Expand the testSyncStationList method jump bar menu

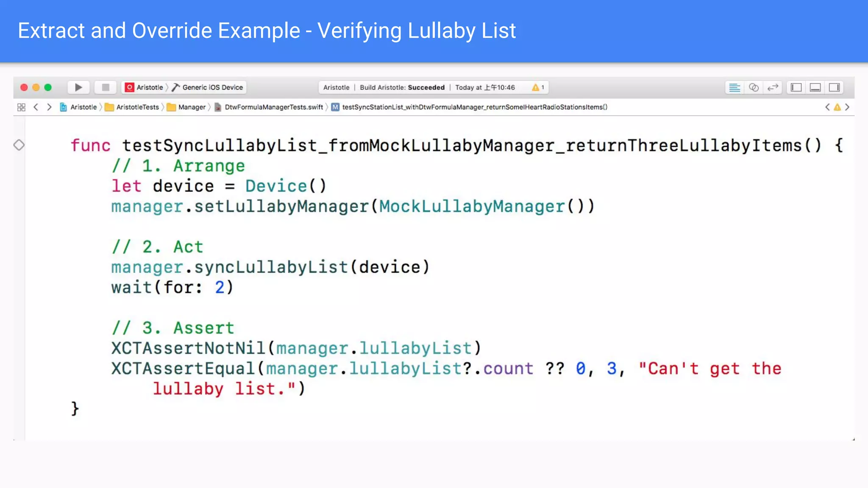474,107
